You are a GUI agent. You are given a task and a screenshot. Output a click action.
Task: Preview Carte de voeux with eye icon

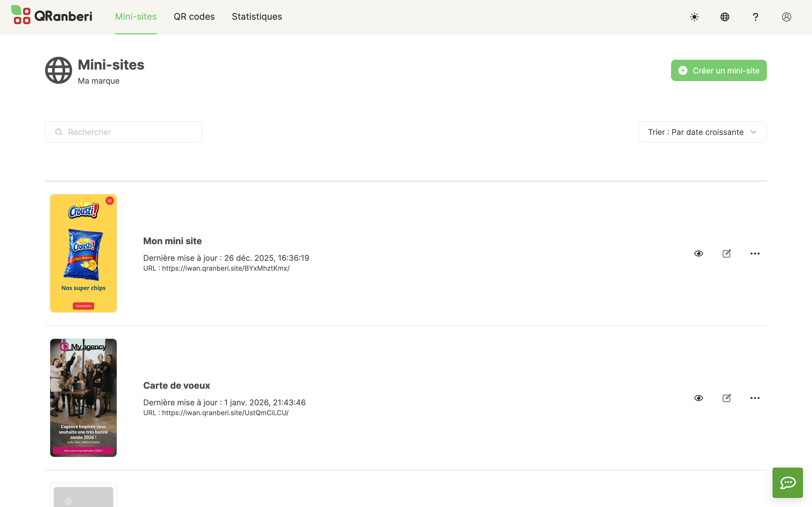coord(698,398)
